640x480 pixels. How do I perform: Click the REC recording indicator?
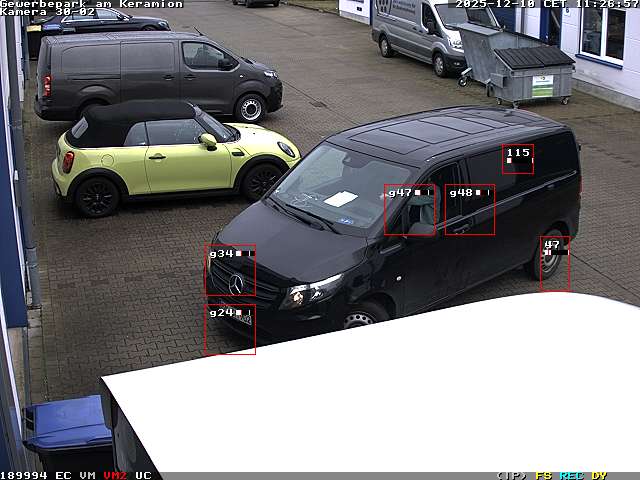point(571,475)
